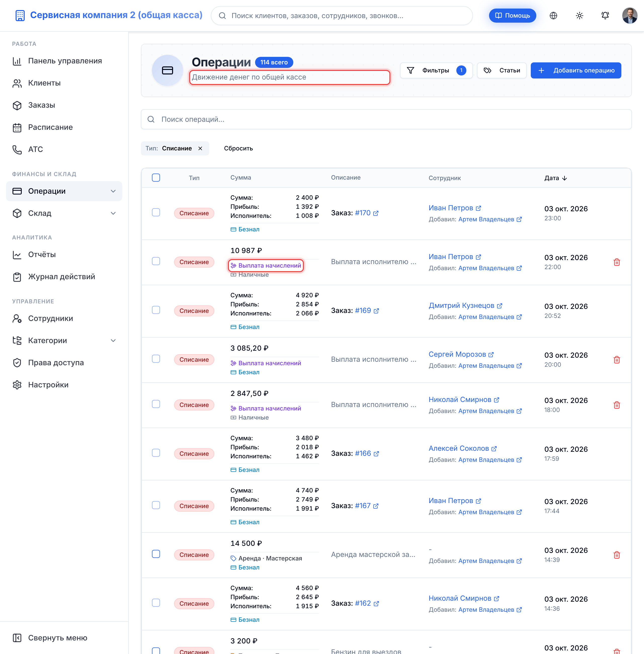The width and height of the screenshot is (644, 654).
Task: Focus the Поиск операций search field
Action: [x=386, y=119]
